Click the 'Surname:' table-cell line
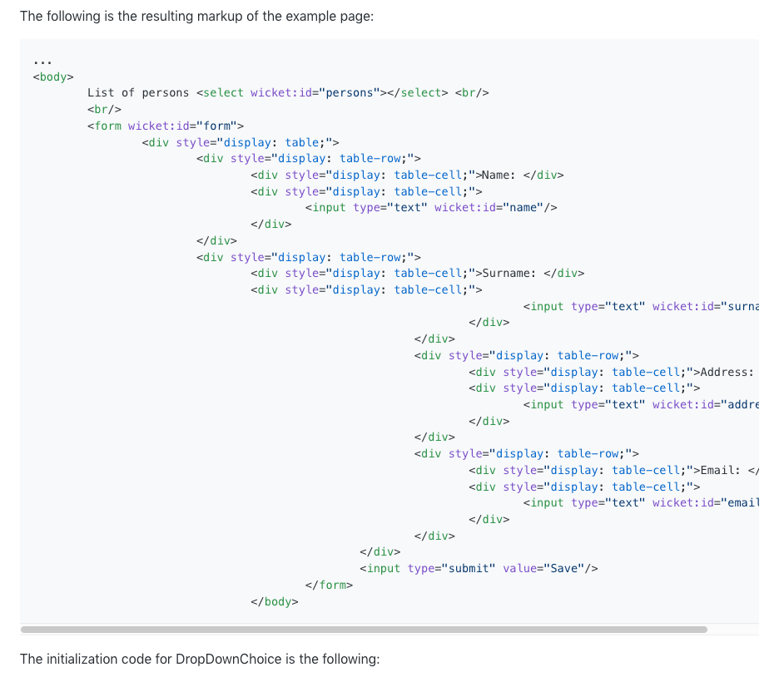 click(418, 274)
